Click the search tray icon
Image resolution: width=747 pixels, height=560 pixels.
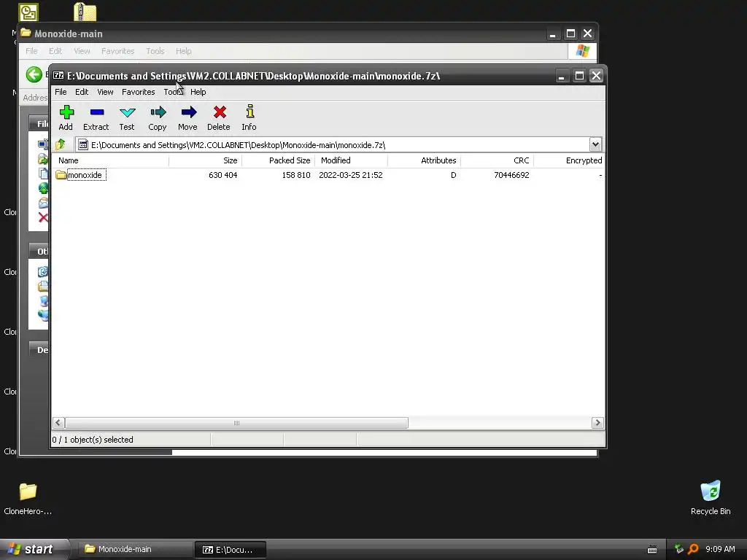[694, 549]
